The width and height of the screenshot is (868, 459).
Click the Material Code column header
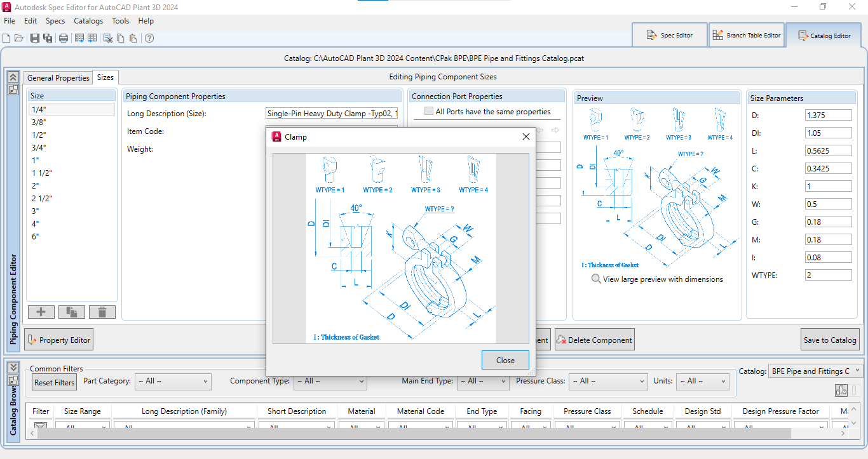pos(420,411)
